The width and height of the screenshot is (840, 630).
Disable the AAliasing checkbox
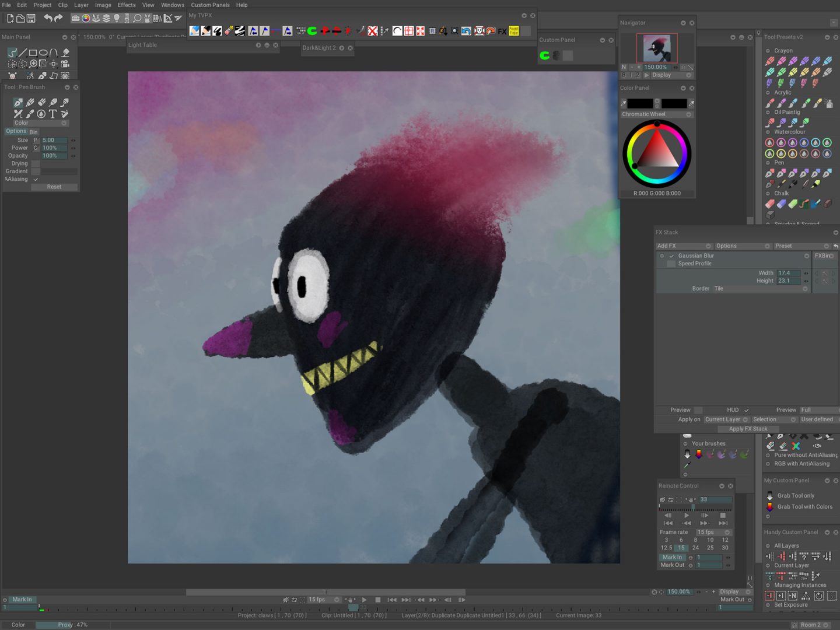(x=36, y=179)
